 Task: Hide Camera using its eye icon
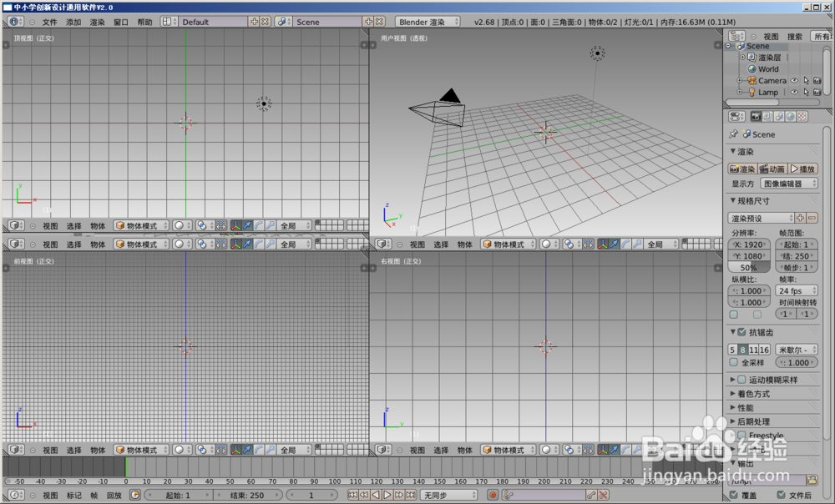point(795,80)
